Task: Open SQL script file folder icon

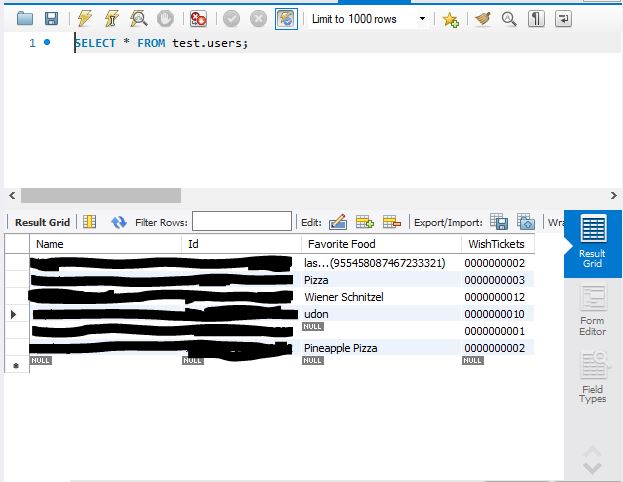Action: click(x=25, y=19)
